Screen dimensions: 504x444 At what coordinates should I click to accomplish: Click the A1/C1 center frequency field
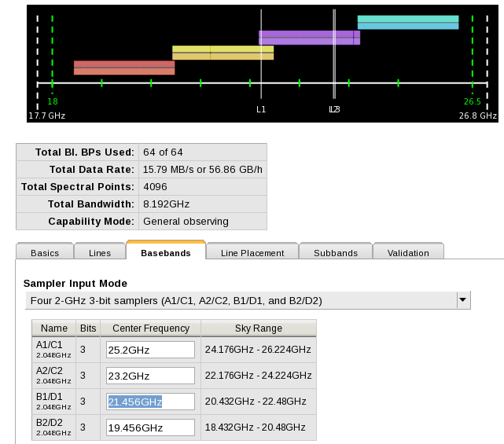[x=150, y=350]
